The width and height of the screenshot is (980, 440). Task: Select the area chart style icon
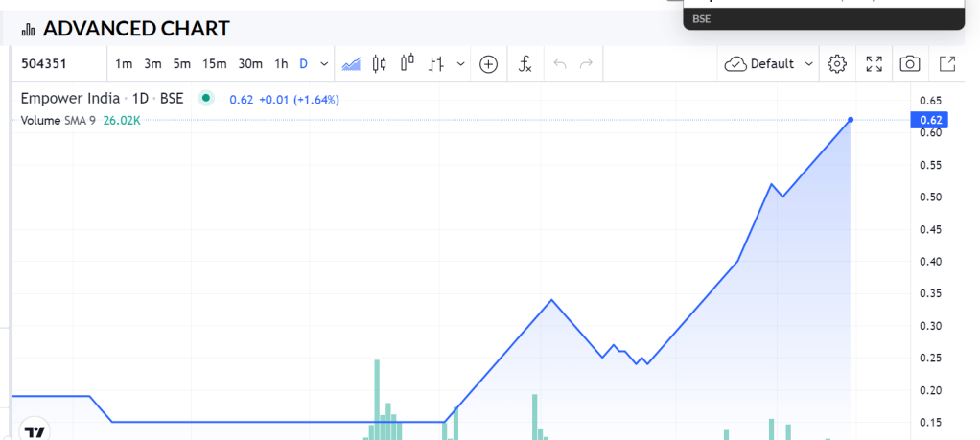coord(352,64)
